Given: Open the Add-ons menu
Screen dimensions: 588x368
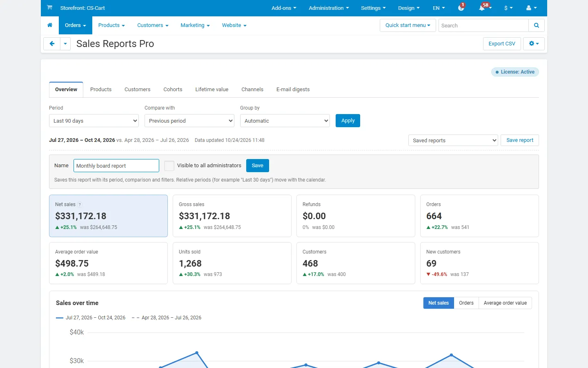Looking at the screenshot, I should click(x=284, y=8).
